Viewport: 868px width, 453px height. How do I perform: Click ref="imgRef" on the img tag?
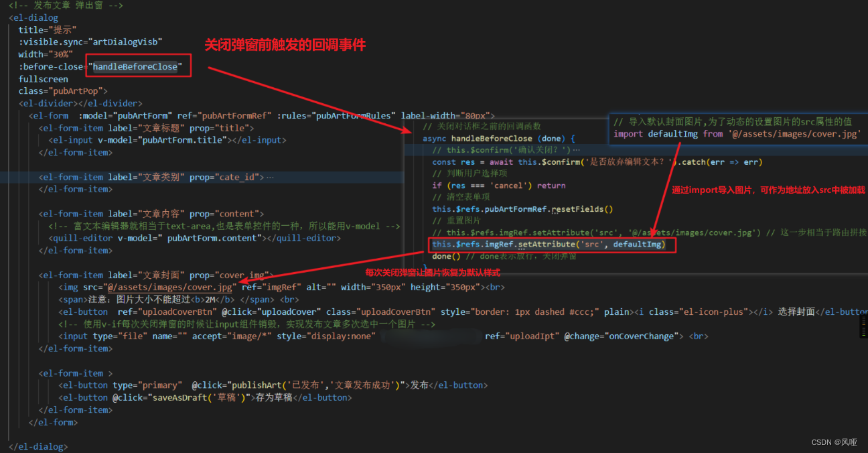[x=271, y=287]
